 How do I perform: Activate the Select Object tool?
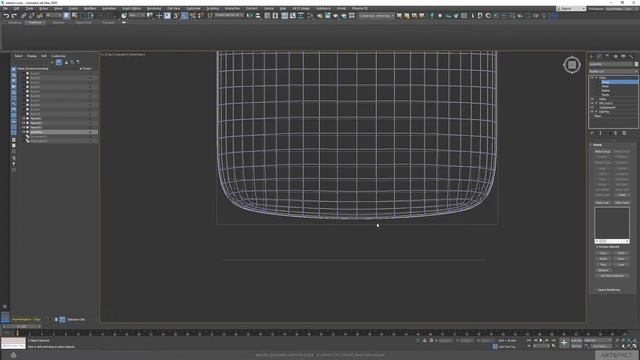[x=67, y=16]
